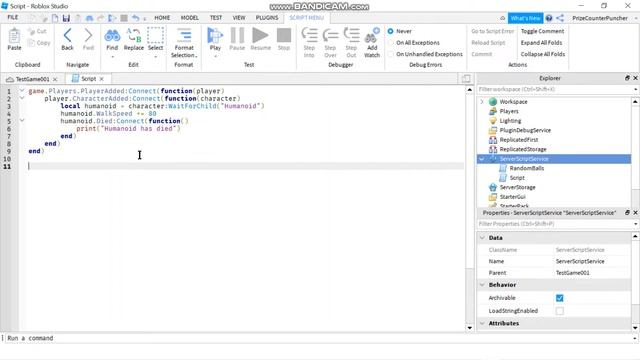Select RandomBalls in Explorer
Image resolution: width=640 pixels, height=360 pixels.
[x=527, y=168]
